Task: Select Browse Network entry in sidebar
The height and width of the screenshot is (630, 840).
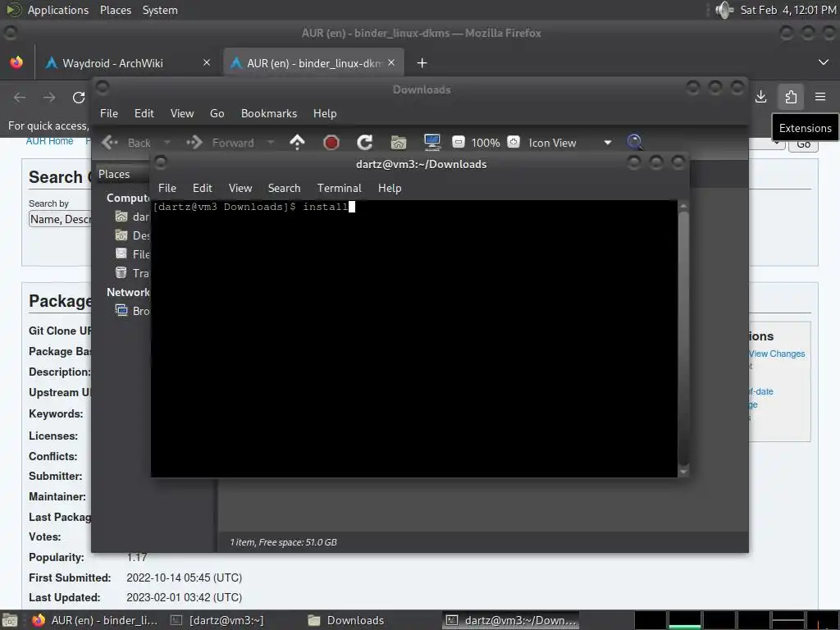Action: pos(132,311)
